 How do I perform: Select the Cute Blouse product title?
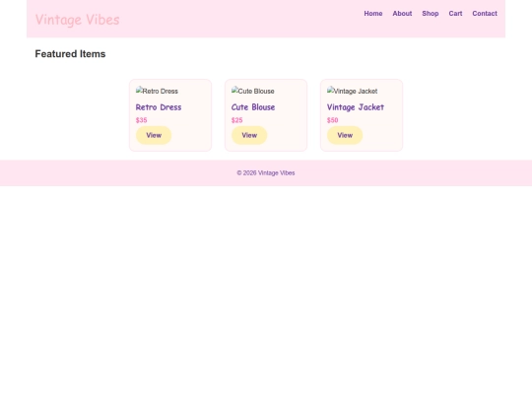[x=253, y=107]
